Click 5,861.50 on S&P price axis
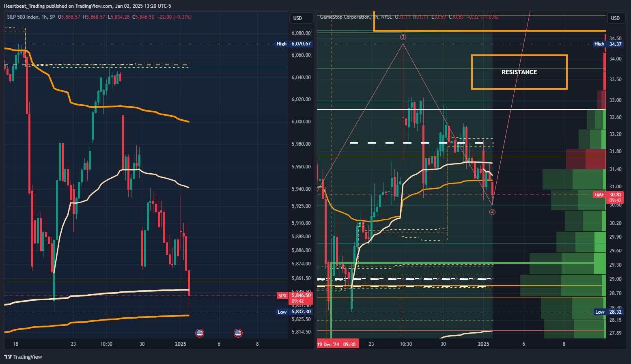The width and height of the screenshot is (631, 364). tap(301, 278)
